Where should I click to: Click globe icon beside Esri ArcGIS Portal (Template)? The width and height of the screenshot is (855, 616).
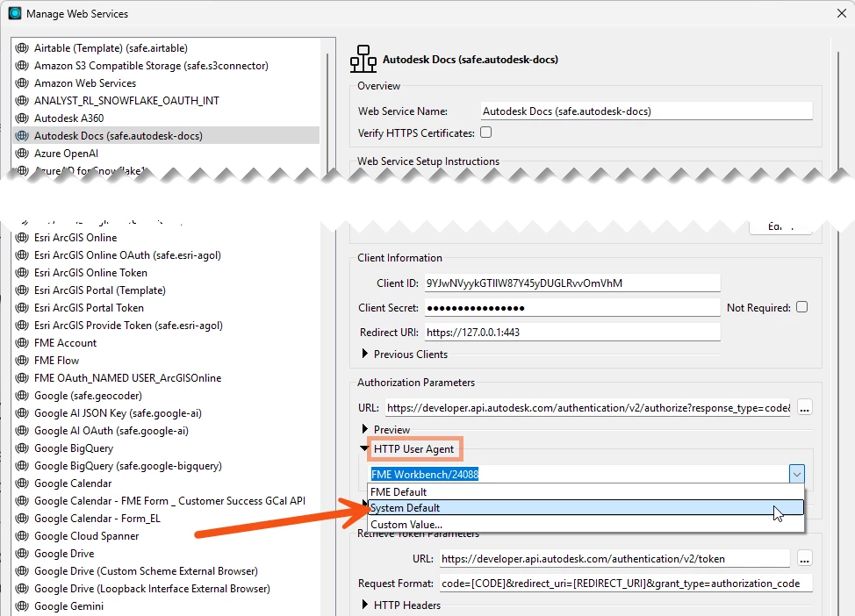tap(22, 290)
